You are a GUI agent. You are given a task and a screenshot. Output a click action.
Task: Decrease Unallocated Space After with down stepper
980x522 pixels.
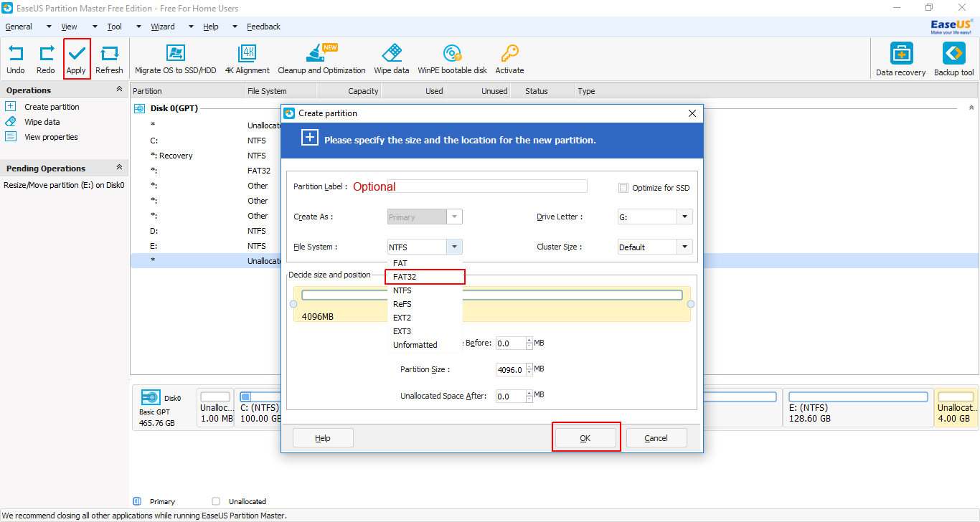(529, 399)
